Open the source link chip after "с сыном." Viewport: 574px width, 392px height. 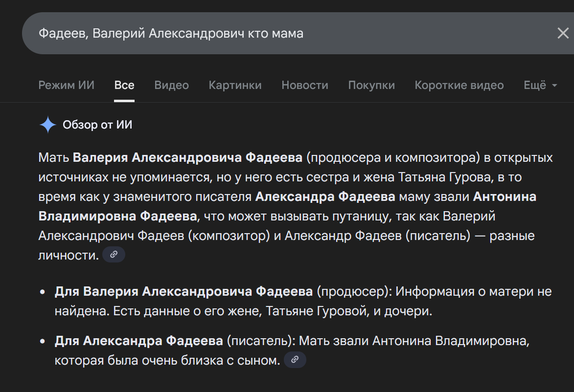pos(295,360)
